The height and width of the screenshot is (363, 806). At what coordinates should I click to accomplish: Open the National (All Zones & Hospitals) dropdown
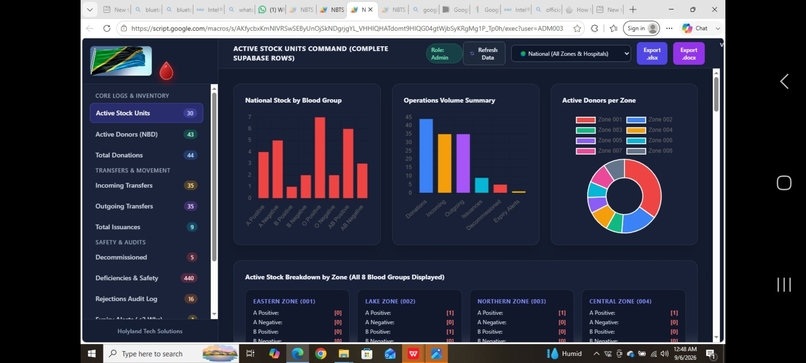pyautogui.click(x=571, y=53)
